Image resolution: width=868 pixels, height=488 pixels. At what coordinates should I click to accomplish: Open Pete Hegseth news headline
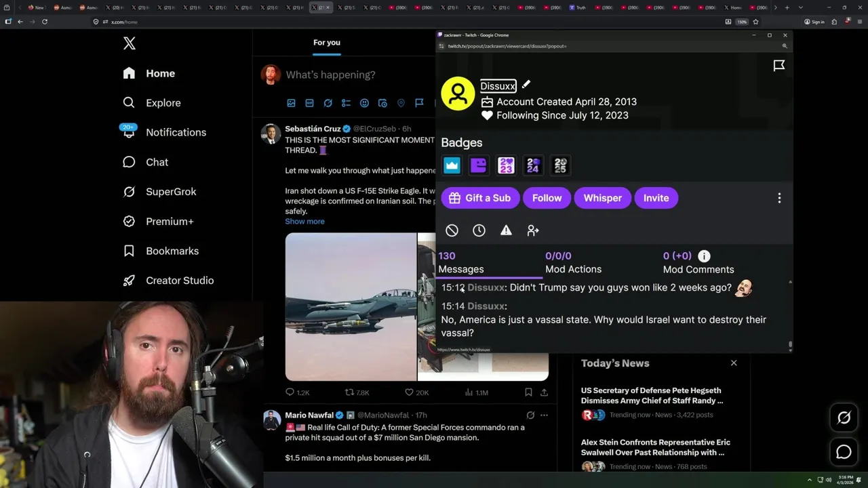click(652, 396)
